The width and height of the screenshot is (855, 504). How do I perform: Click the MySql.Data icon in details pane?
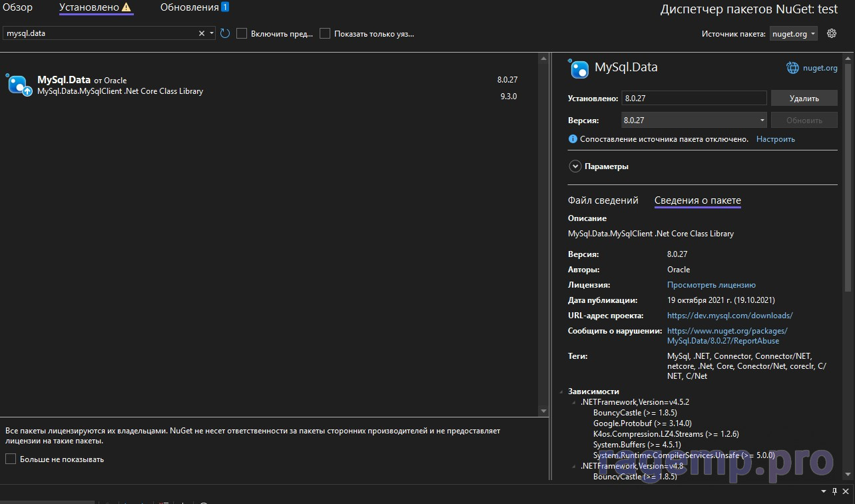pos(579,68)
